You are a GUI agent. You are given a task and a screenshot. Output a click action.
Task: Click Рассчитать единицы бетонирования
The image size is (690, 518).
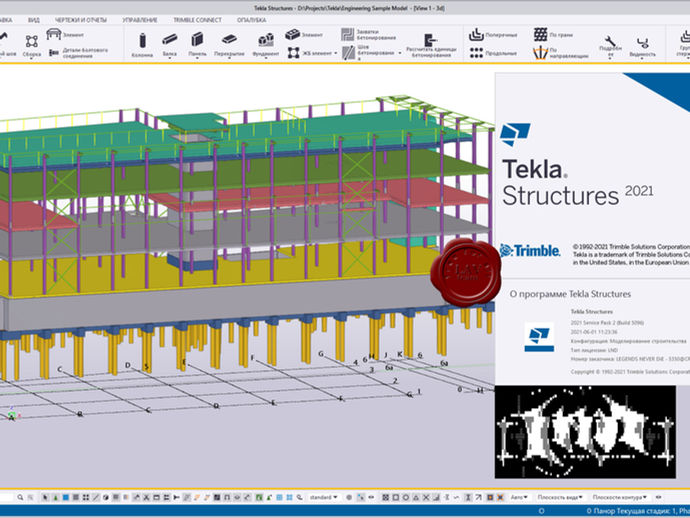tap(431, 46)
